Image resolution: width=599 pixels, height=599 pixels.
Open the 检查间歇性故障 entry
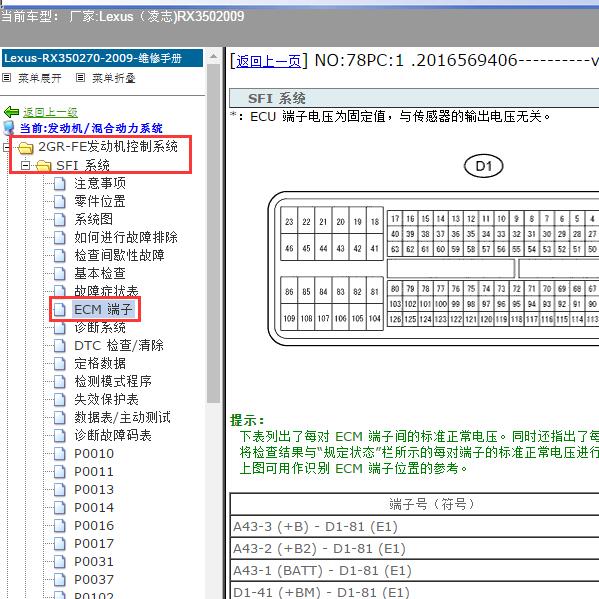[119, 255]
